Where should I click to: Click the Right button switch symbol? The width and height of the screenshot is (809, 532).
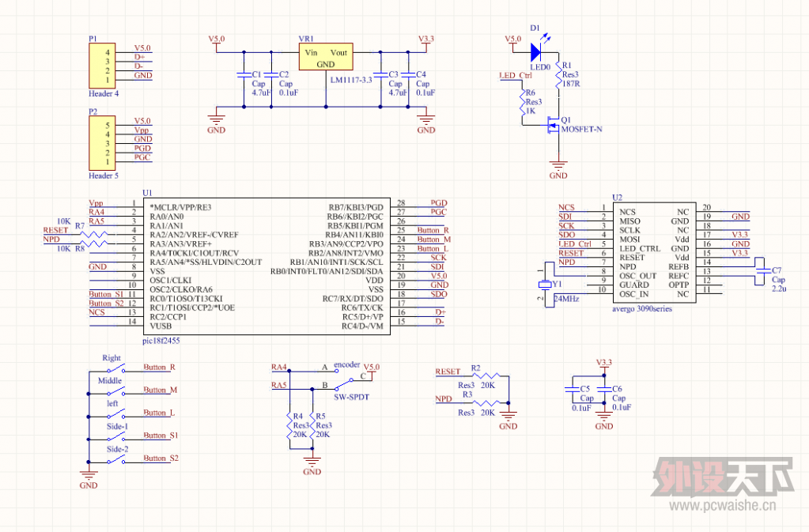point(116,368)
